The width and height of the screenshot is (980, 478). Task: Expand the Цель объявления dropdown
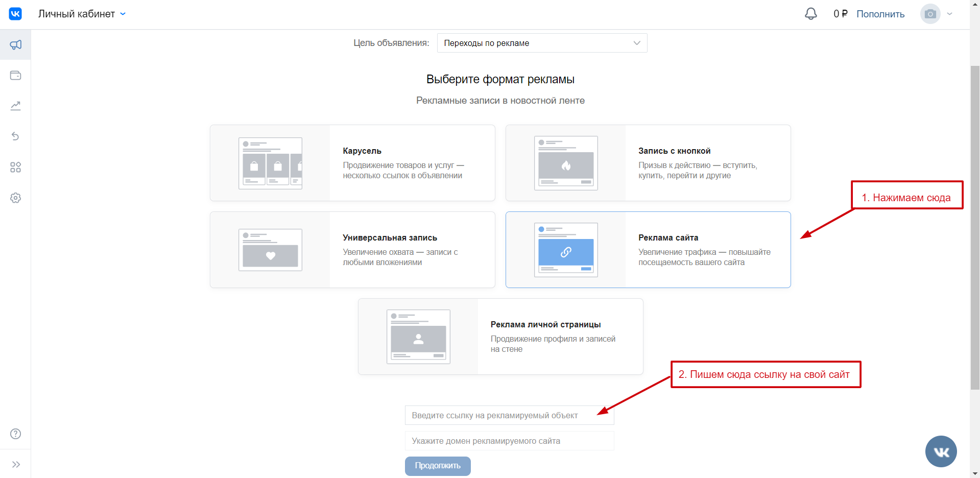[x=542, y=43]
